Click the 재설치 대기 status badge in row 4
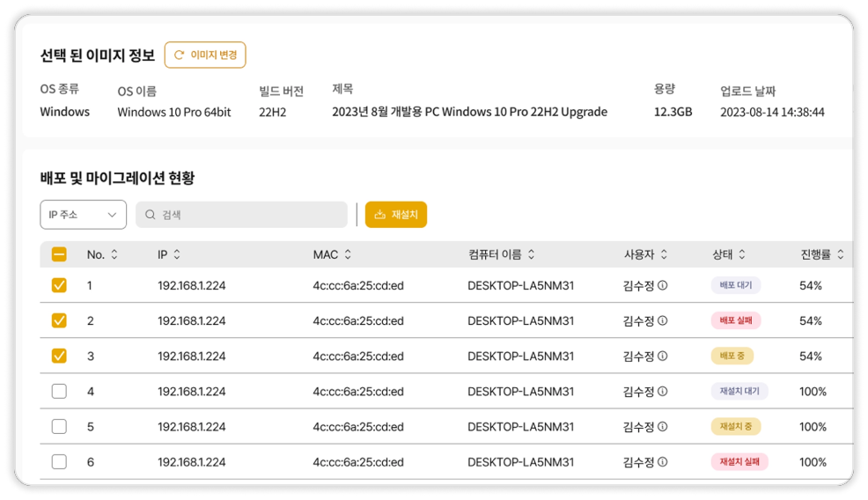Viewport: 868px width, 500px height. pyautogui.click(x=739, y=392)
